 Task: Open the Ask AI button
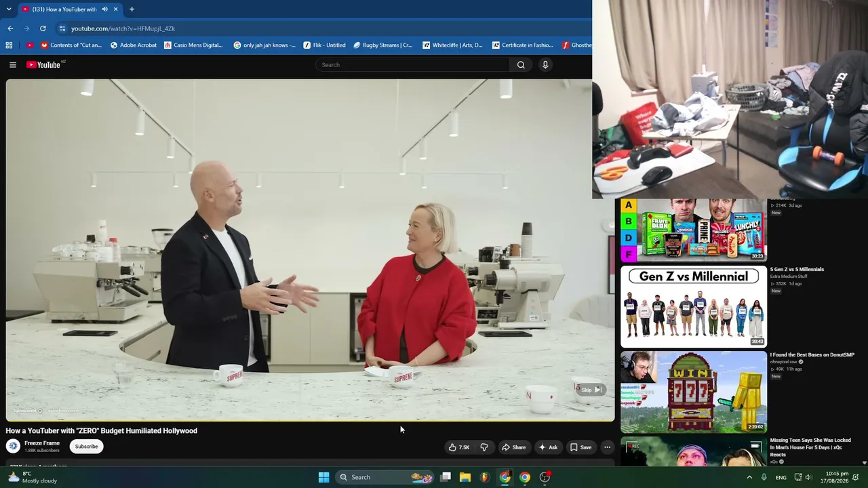pos(548,447)
